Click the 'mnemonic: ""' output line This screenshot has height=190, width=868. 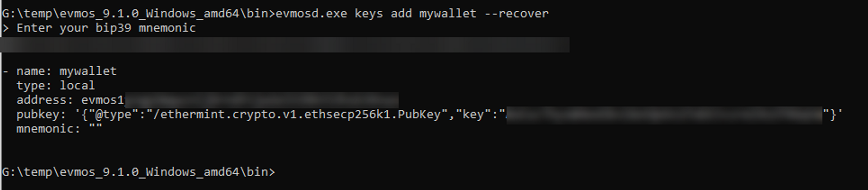coord(59,129)
